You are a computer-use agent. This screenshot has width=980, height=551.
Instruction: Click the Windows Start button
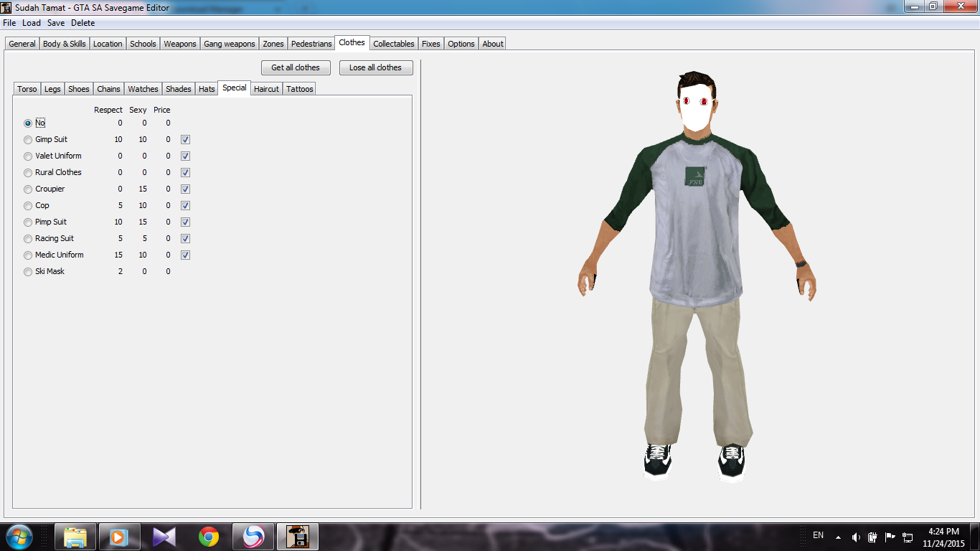click(19, 537)
